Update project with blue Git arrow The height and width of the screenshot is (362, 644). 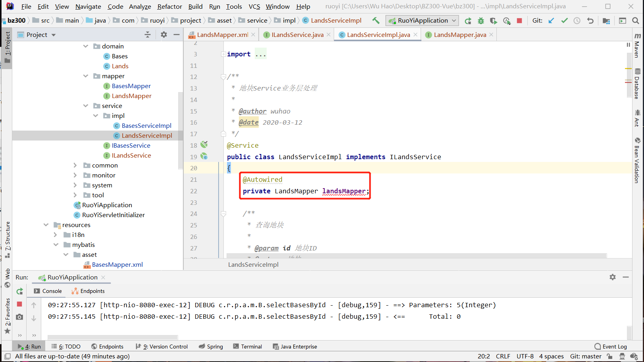coord(551,21)
